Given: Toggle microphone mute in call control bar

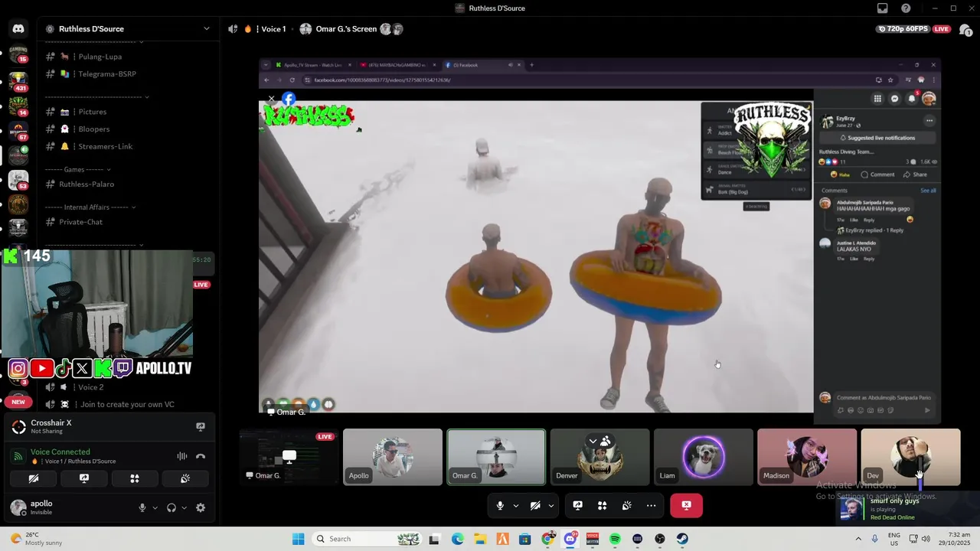Looking at the screenshot, I should click(500, 505).
